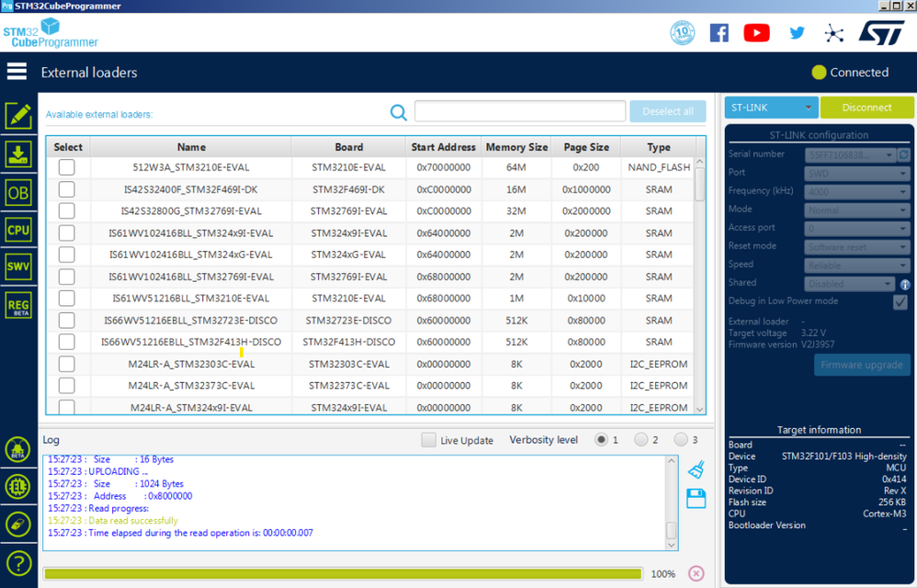The height and width of the screenshot is (588, 917).
Task: Click the green progress bar
Action: tap(344, 573)
